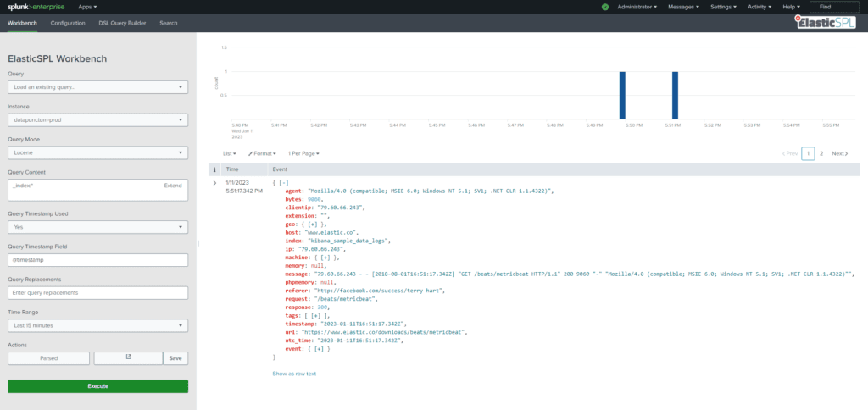This screenshot has height=410, width=868.
Task: Open the Time Range dropdown
Action: [98, 325]
